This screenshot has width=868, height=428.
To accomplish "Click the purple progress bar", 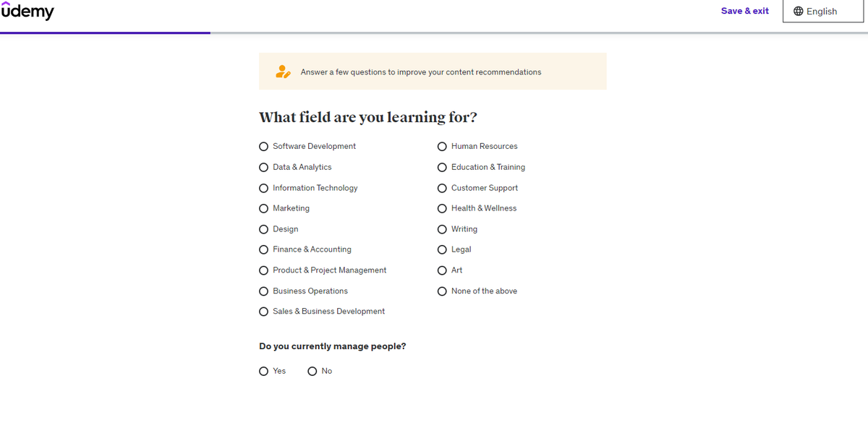I will [105, 33].
